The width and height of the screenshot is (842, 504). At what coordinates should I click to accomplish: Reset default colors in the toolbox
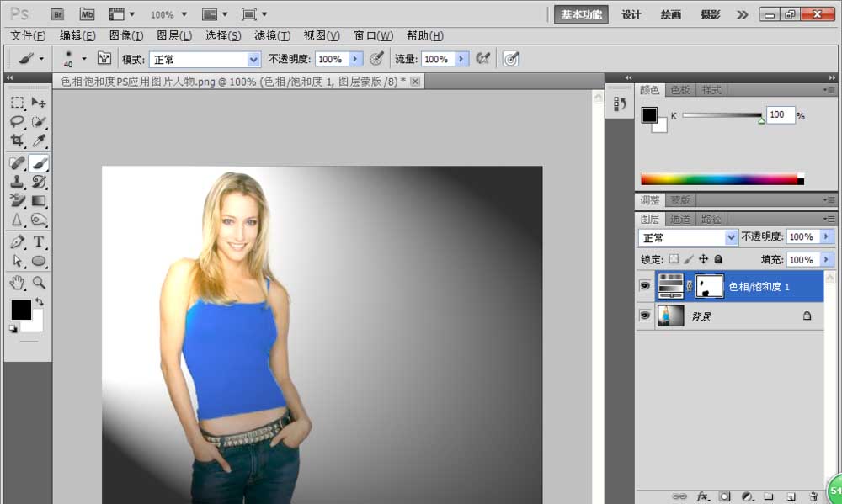[13, 328]
